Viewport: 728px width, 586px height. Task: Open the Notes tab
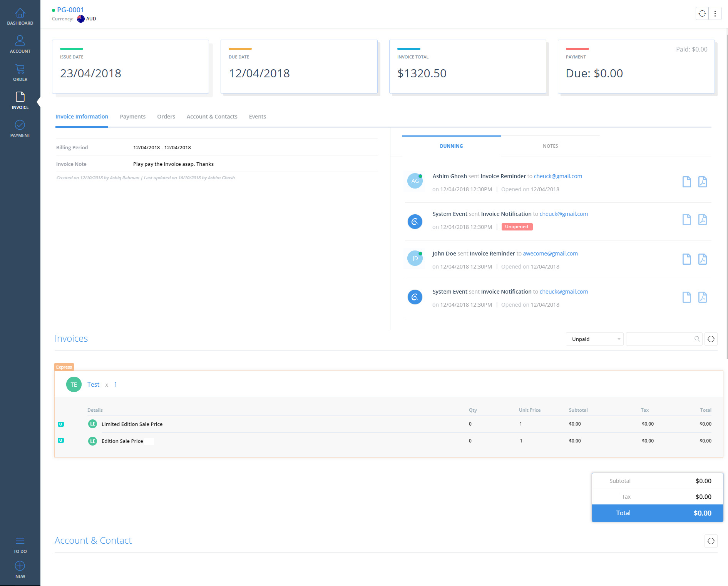click(x=550, y=146)
